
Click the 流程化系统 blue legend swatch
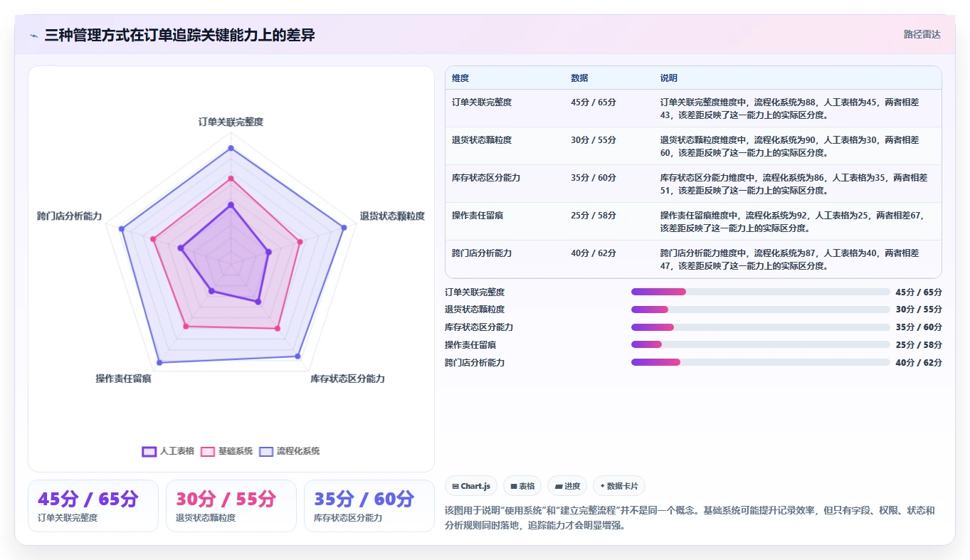click(266, 451)
